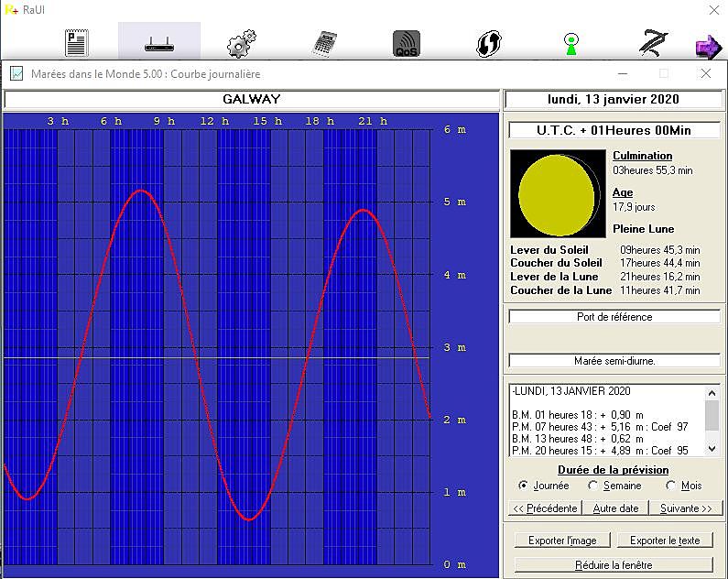Click the tide list scroll up arrow
Image resolution: width=728 pixels, height=579 pixels.
pos(712,393)
